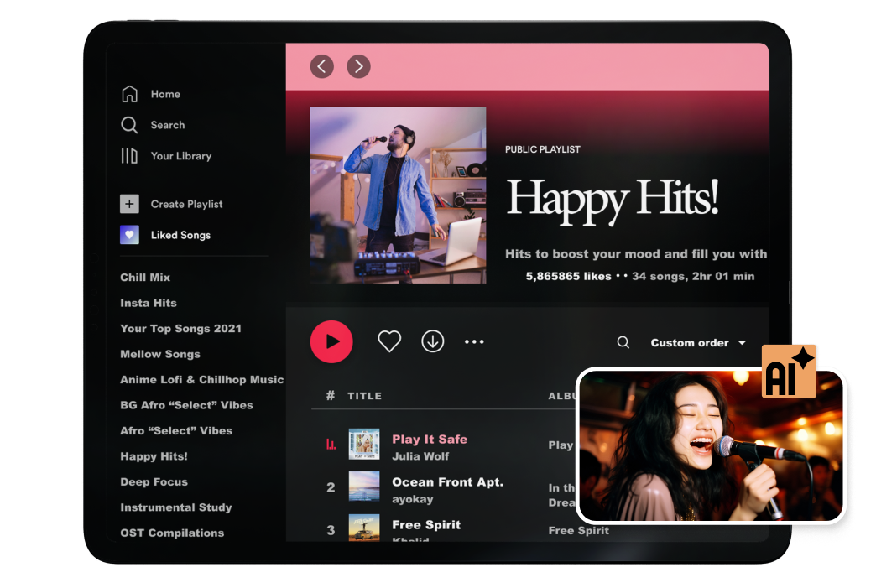Viewport: 876px width, 588px height.
Task: Click the # column header
Action: (x=331, y=395)
